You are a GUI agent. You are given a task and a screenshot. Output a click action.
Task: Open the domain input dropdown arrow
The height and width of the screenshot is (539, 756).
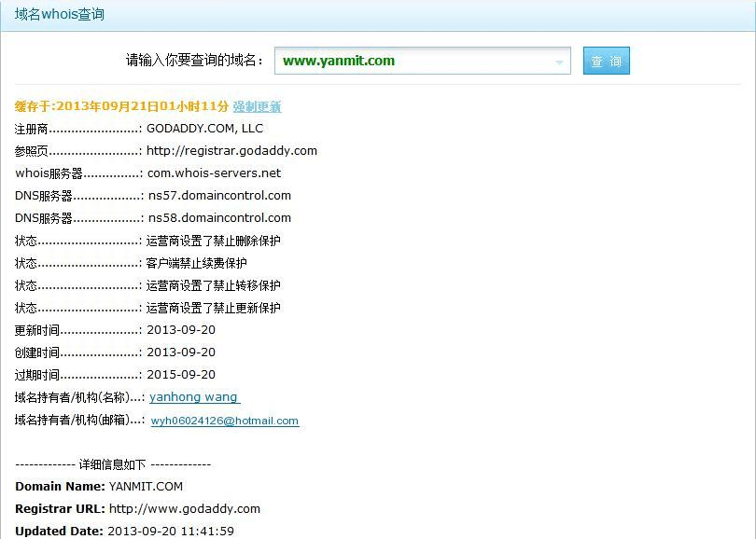(560, 62)
